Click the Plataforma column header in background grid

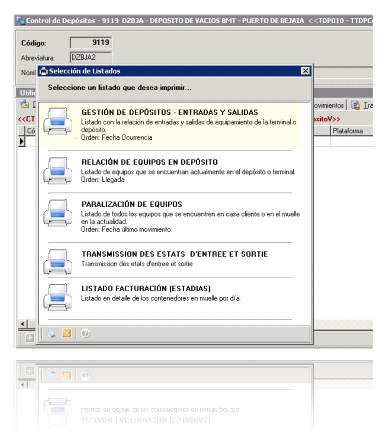(x=352, y=131)
